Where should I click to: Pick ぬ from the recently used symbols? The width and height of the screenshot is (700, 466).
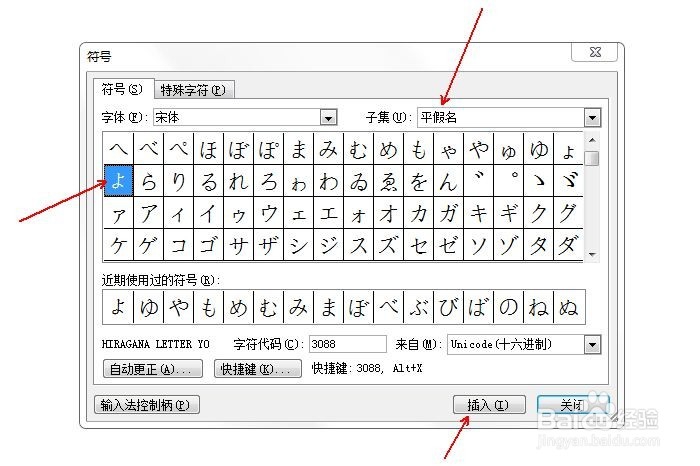pyautogui.click(x=568, y=307)
